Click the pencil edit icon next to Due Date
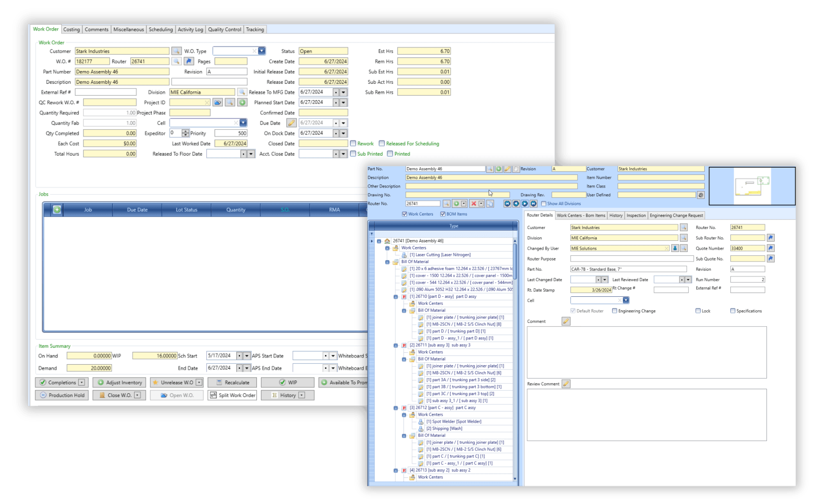Screen dimensions: 818x504 tap(291, 123)
